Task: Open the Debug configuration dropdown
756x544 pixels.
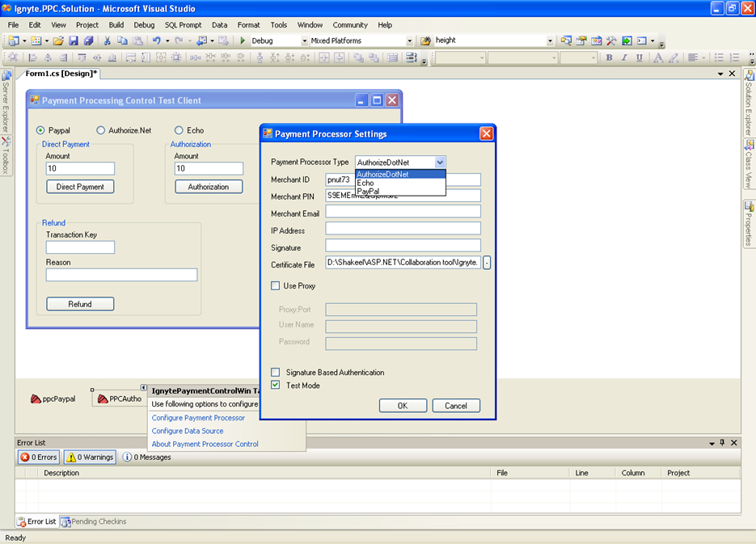Action: point(304,41)
